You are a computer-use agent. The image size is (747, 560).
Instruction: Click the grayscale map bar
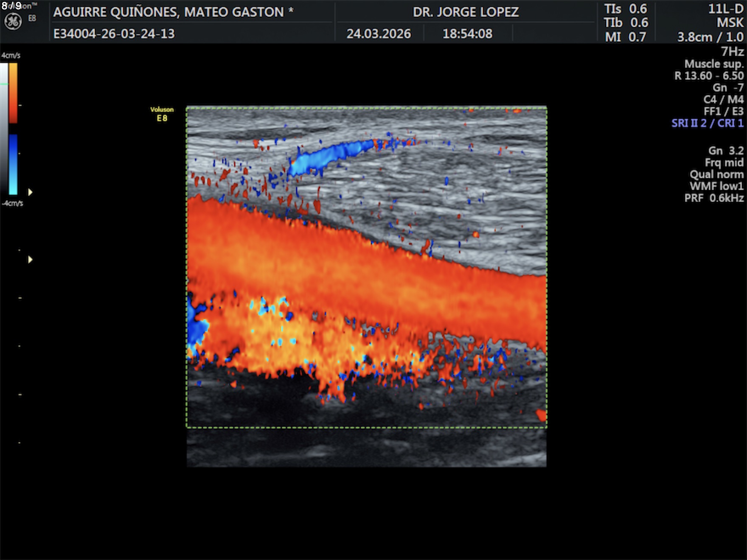pyautogui.click(x=4, y=127)
